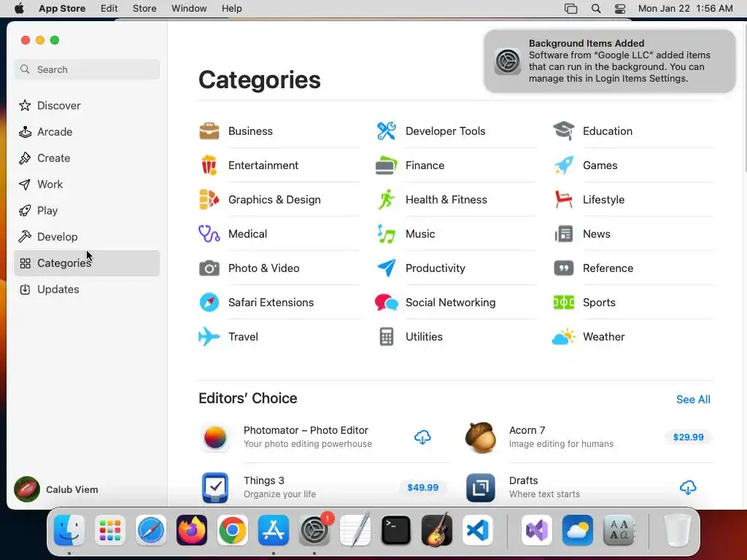
Task: Download Drafts with the cloud icon
Action: tap(688, 488)
